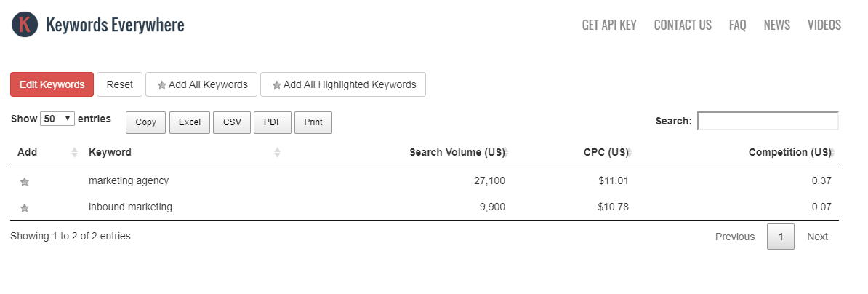This screenshot has width=868, height=294.
Task: Export the table to Excel
Action: pyautogui.click(x=190, y=122)
